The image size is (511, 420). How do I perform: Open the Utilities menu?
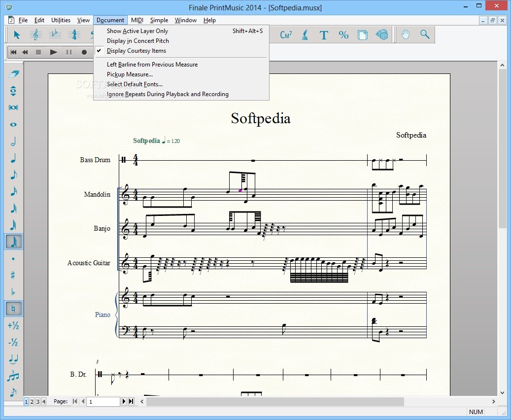pos(61,20)
